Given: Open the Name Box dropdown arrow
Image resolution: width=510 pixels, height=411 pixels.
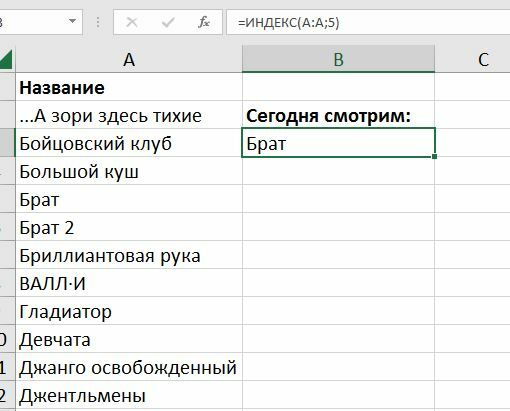Looking at the screenshot, I should [x=72, y=22].
